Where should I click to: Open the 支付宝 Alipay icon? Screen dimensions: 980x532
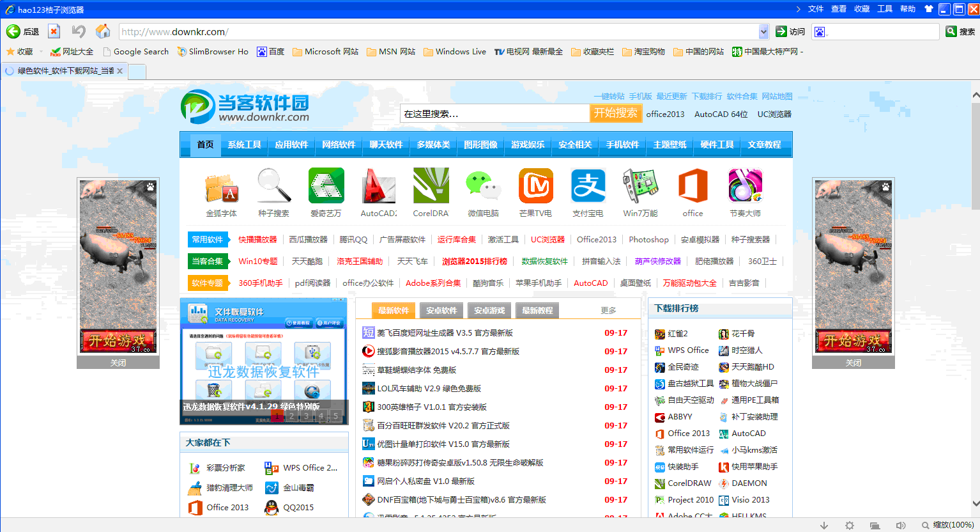click(588, 185)
